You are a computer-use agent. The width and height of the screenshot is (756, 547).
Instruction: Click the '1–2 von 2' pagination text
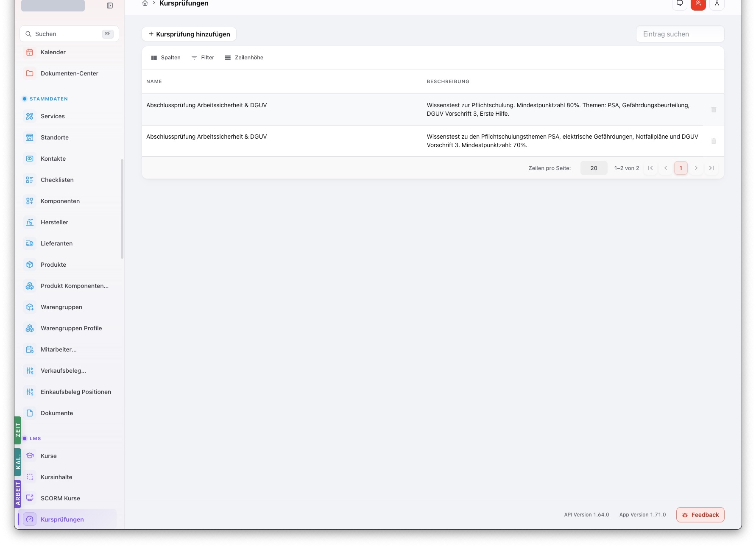coord(627,168)
